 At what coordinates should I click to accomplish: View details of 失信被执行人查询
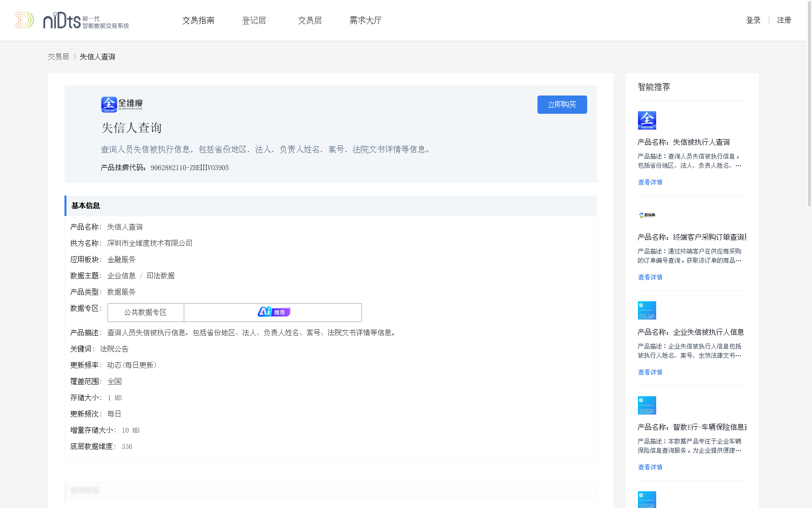[650, 182]
